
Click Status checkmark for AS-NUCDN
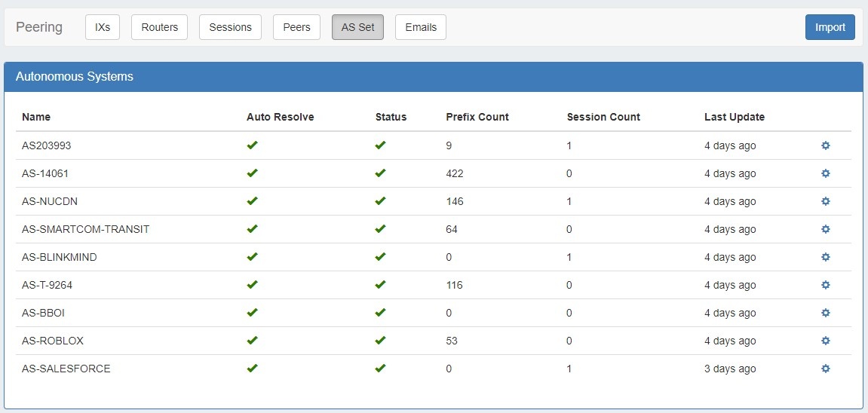pyautogui.click(x=380, y=201)
